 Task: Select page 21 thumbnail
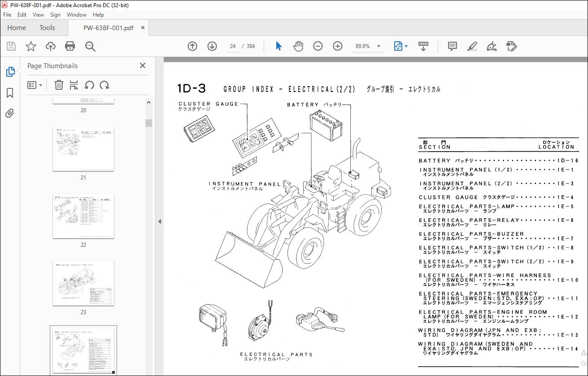click(x=83, y=149)
